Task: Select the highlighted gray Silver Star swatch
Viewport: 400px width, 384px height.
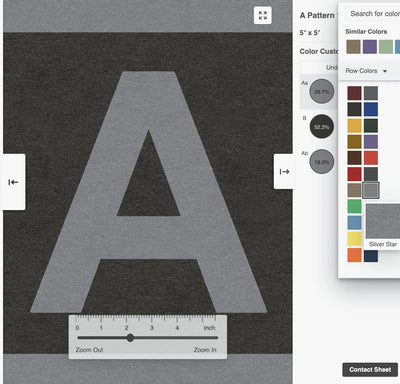Action: click(x=371, y=190)
